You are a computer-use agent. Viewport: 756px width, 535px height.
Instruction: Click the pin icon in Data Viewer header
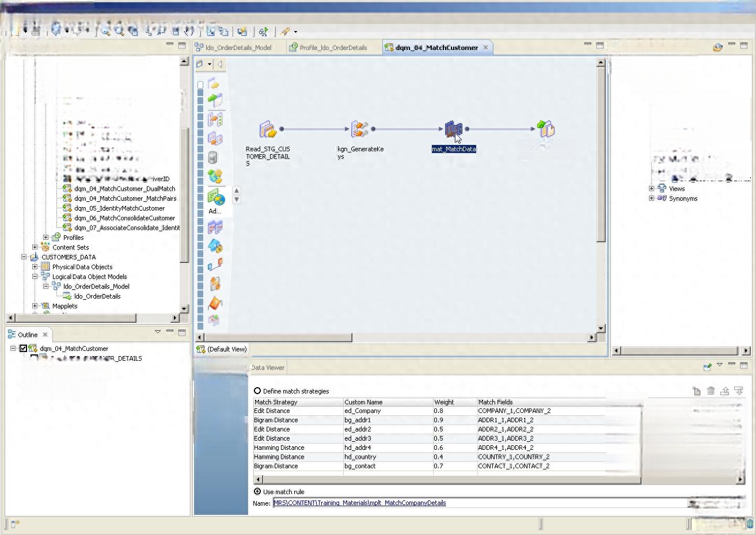[708, 366]
